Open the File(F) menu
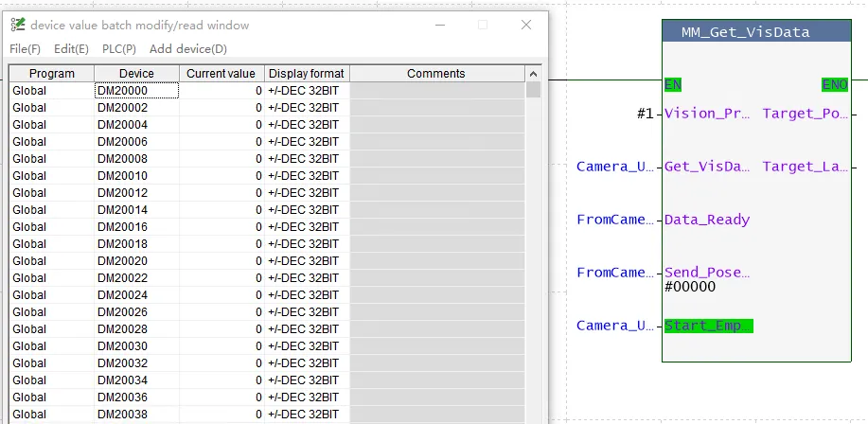This screenshot has width=868, height=424. point(25,48)
